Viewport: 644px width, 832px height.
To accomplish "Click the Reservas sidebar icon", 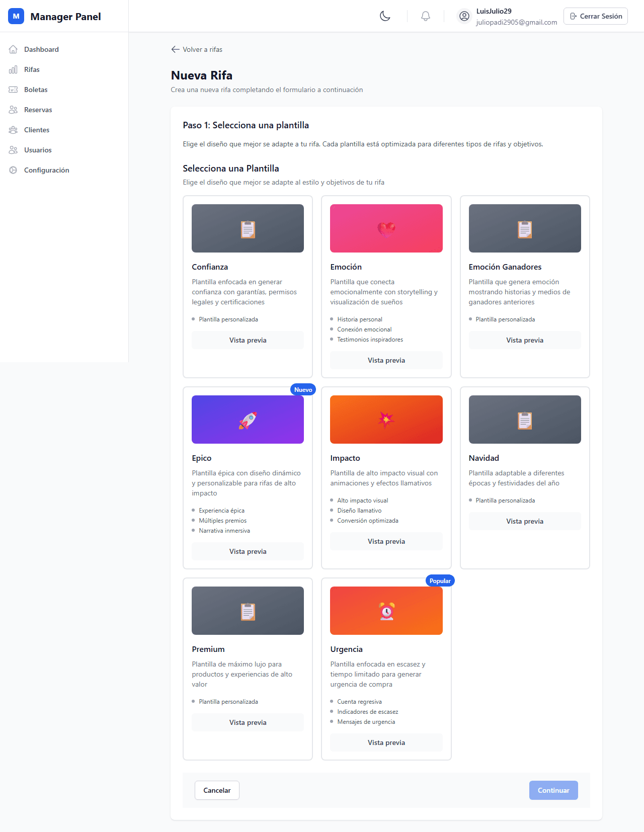I will [x=13, y=110].
